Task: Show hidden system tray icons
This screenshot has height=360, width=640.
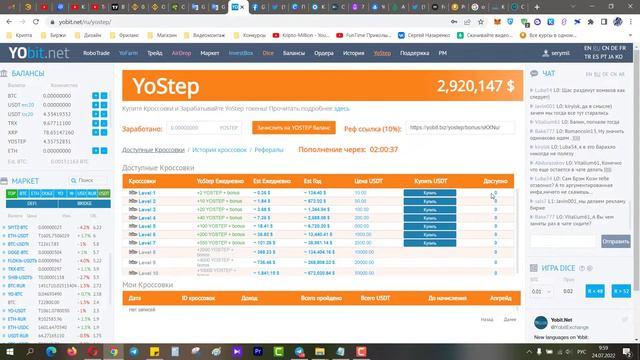Action: pyautogui.click(x=529, y=351)
